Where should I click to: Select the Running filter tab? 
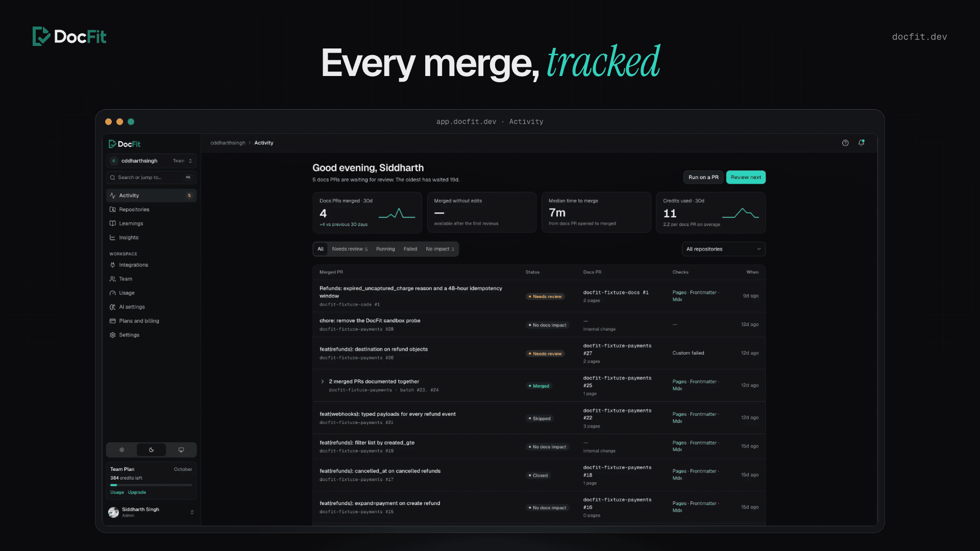385,249
